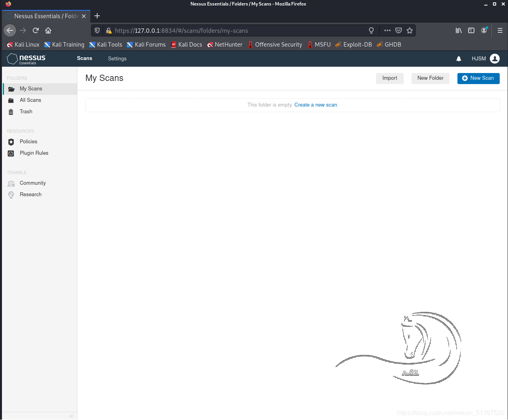The width and height of the screenshot is (508, 420).
Task: Click the lightbulb icon in address bar
Action: click(371, 30)
